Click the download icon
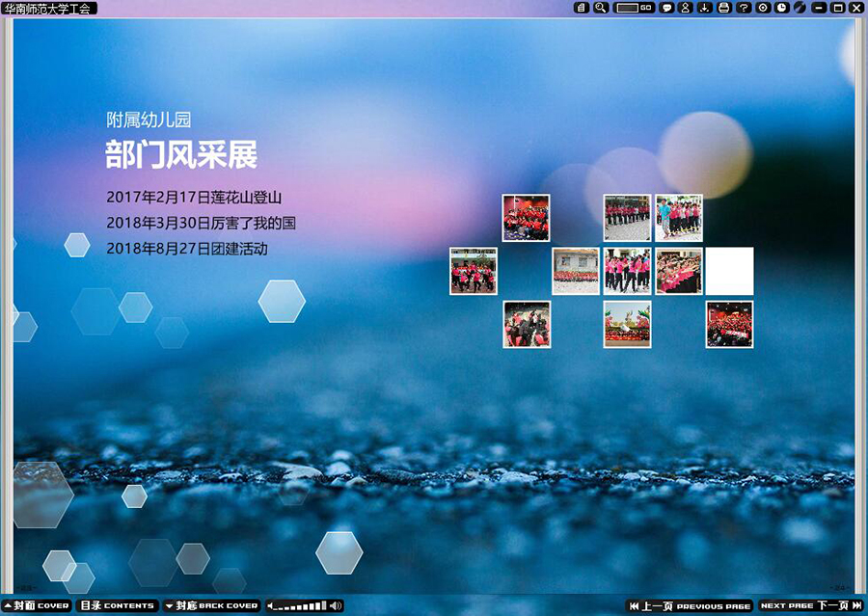 coord(705,8)
